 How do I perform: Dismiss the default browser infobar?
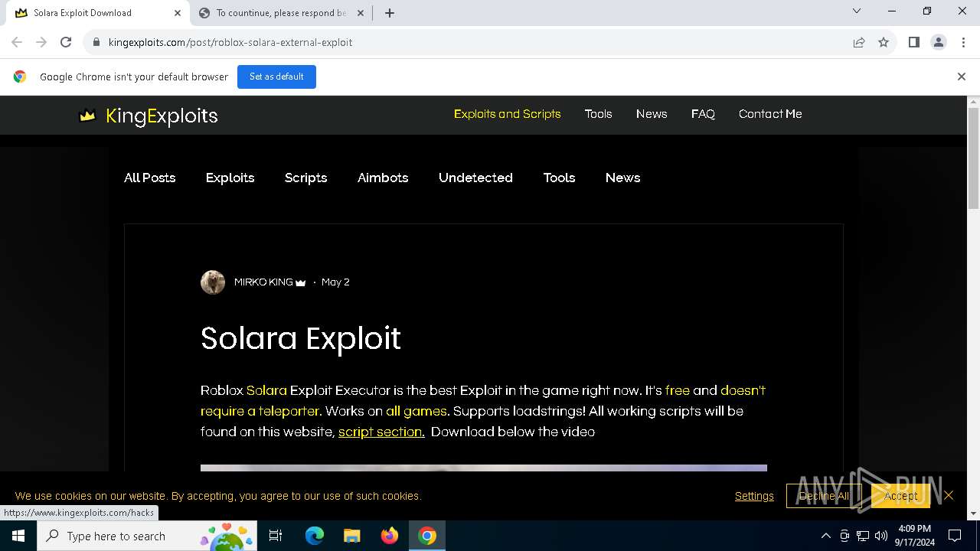pyautogui.click(x=962, y=77)
